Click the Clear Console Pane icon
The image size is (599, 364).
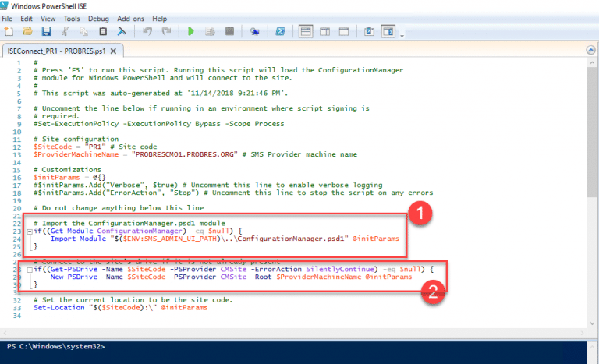(121, 31)
